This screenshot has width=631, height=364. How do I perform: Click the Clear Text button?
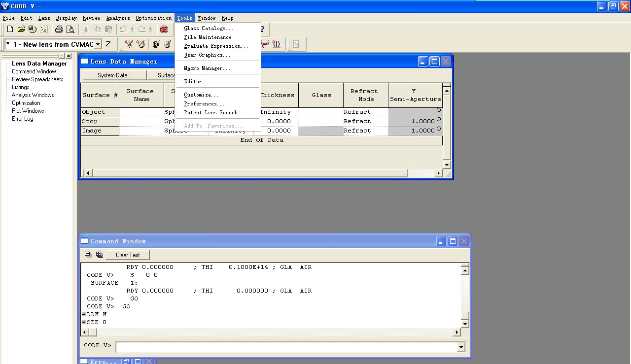128,255
